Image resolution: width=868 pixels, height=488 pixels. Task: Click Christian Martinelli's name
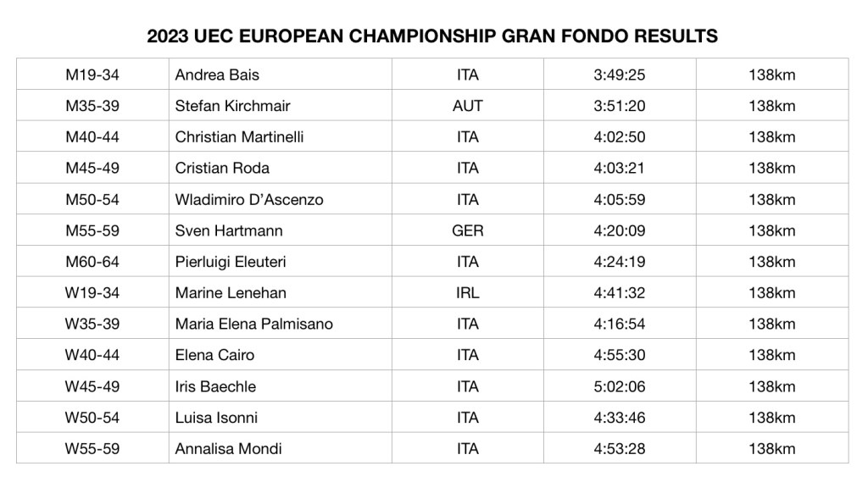point(239,137)
